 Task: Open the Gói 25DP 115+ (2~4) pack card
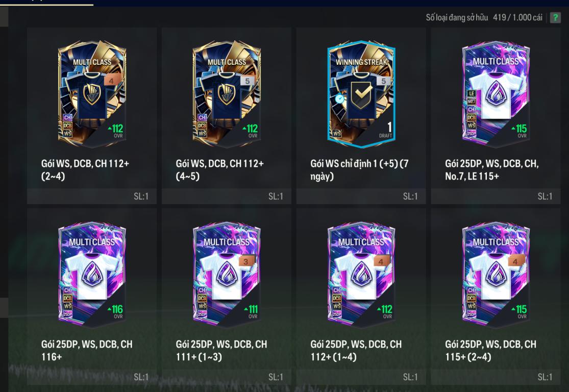(496, 297)
